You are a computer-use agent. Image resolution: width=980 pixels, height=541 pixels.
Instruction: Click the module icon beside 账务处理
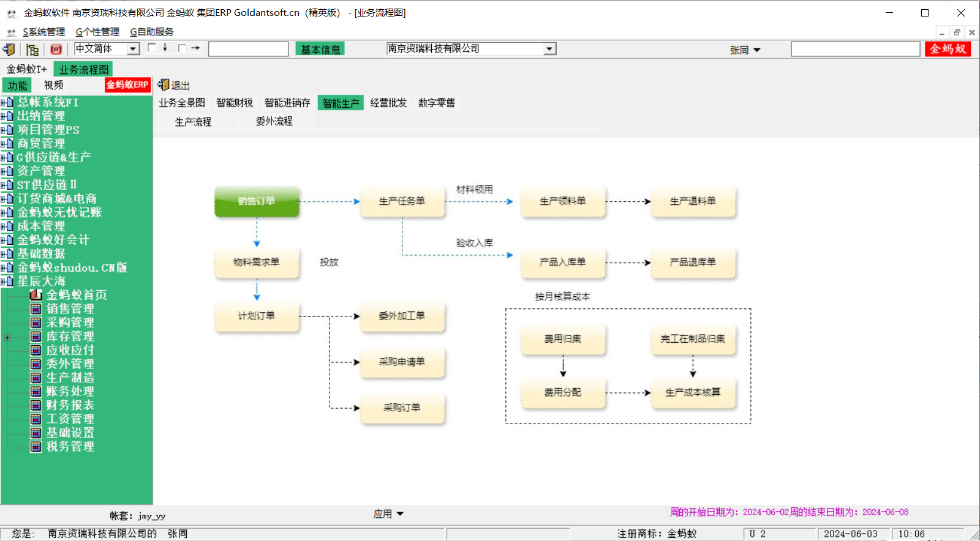tap(36, 391)
